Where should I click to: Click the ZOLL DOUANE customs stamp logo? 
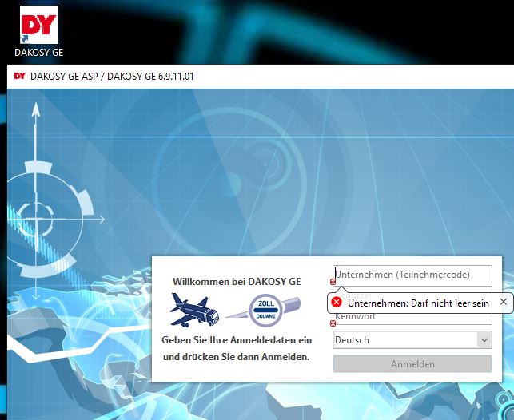click(266, 311)
